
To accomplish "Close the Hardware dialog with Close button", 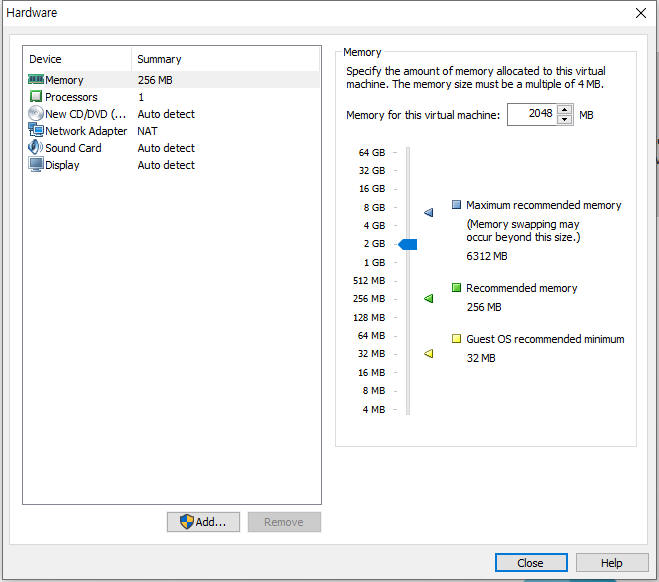I will coord(531,563).
